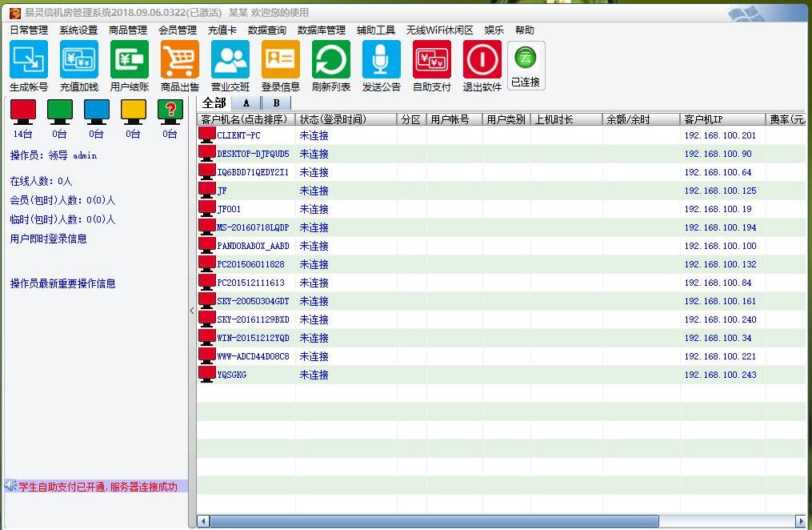Collapse the left panel with splitter arrow
The width and height of the screenshot is (812, 530).
tap(192, 311)
